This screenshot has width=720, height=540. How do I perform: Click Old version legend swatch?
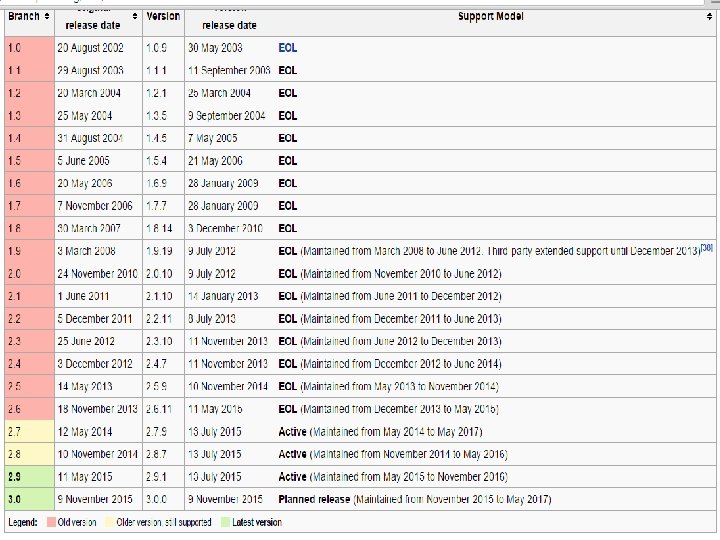pos(51,523)
